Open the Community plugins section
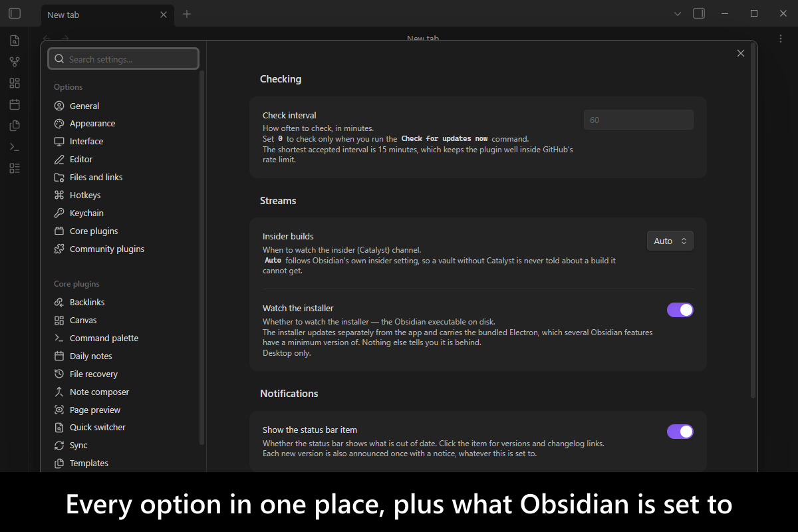Screen dimensions: 798x532 pos(123,249)
